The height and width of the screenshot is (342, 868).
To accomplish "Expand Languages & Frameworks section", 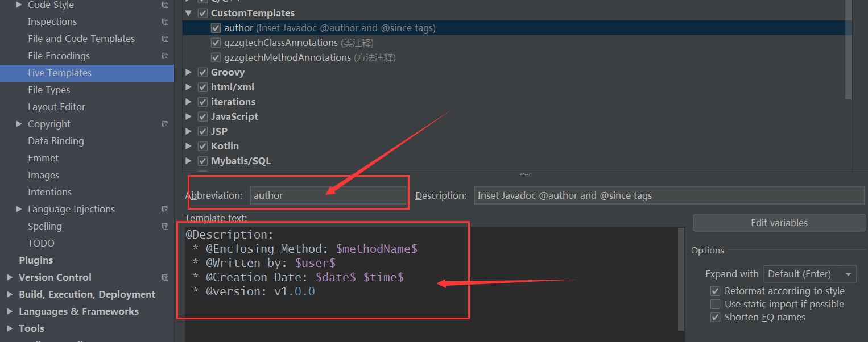I will (x=10, y=311).
